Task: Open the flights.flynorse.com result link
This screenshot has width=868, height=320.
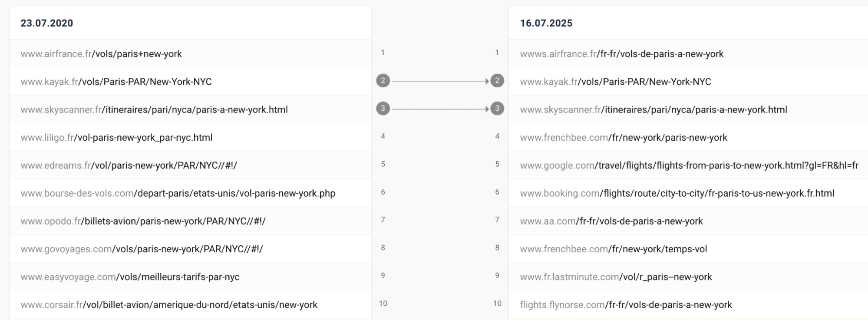Action: tap(626, 305)
